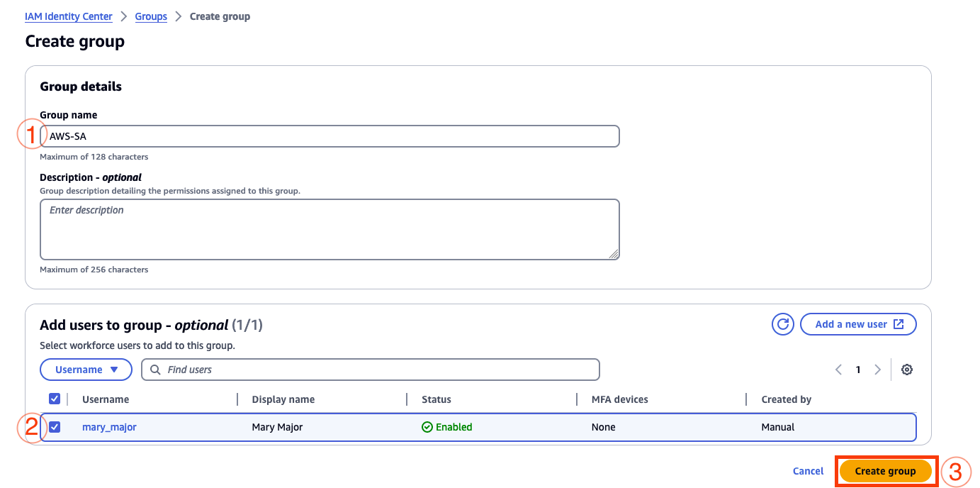The width and height of the screenshot is (980, 488).
Task: Click the Description text area
Action: (330, 229)
